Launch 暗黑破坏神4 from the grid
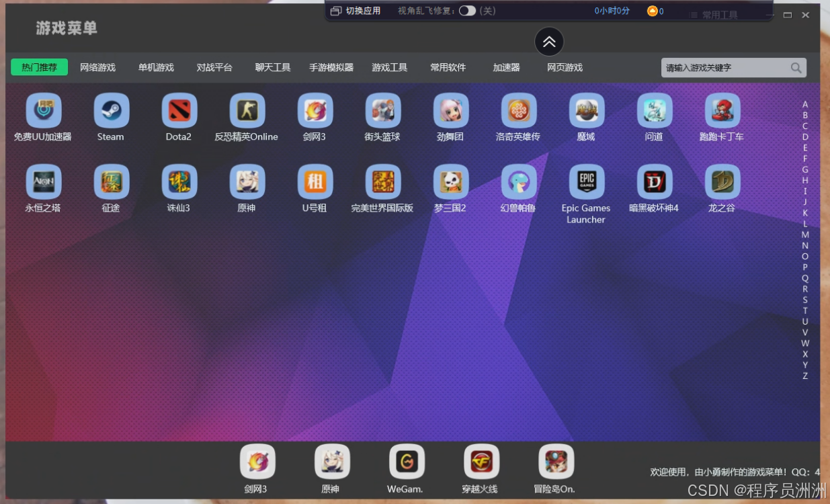The height and width of the screenshot is (504, 830). pos(654,182)
